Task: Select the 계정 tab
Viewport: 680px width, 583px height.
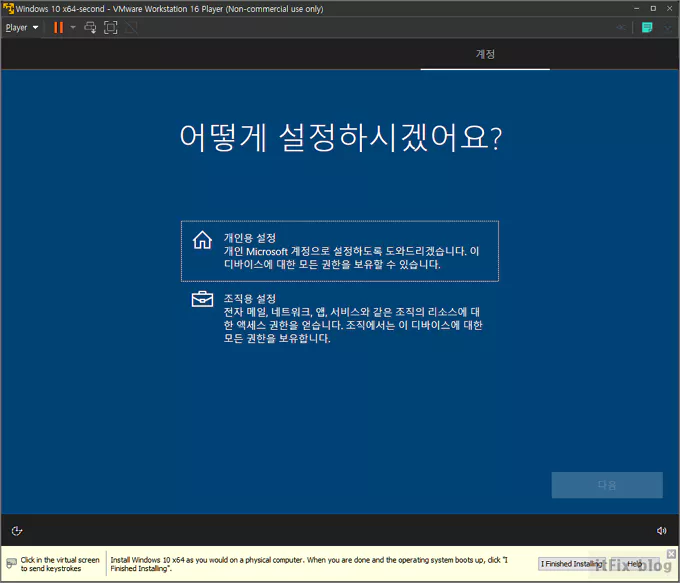Action: [485, 54]
